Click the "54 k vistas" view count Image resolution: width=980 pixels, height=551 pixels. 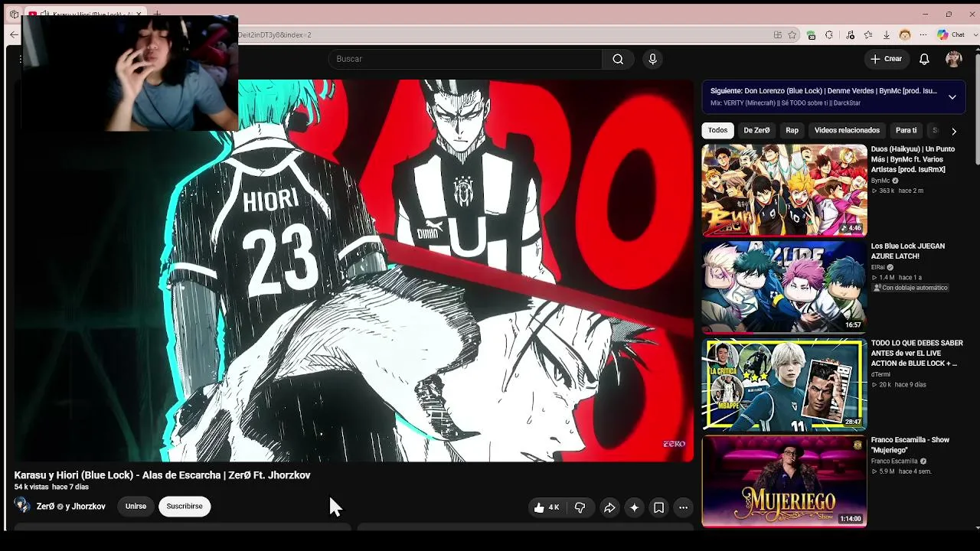tap(31, 487)
